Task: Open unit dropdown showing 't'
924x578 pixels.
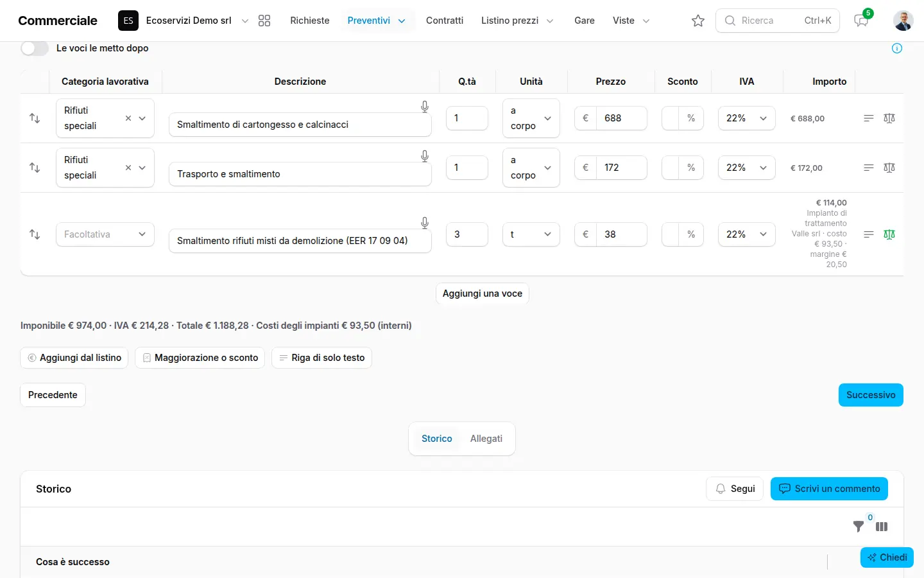Action: click(531, 234)
